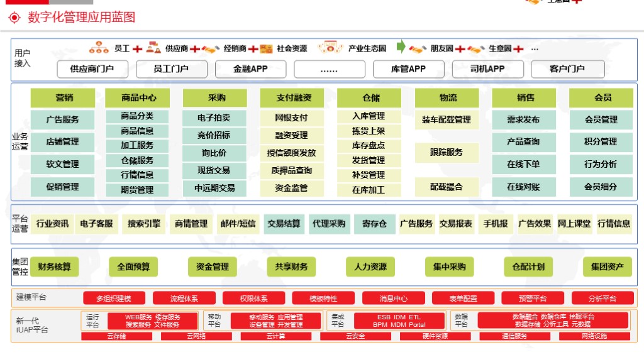
Task: Select the 支付融资 column header
Action: click(292, 97)
